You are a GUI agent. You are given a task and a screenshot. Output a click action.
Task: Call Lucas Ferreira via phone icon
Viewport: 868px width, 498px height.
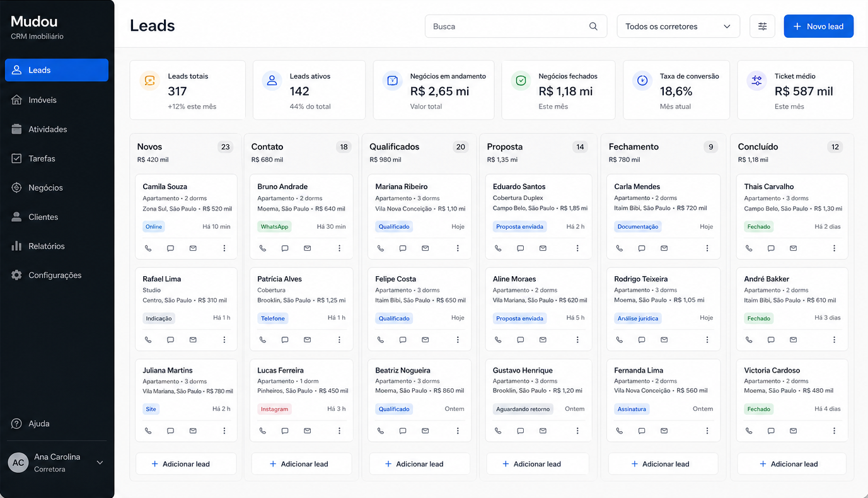(x=263, y=431)
